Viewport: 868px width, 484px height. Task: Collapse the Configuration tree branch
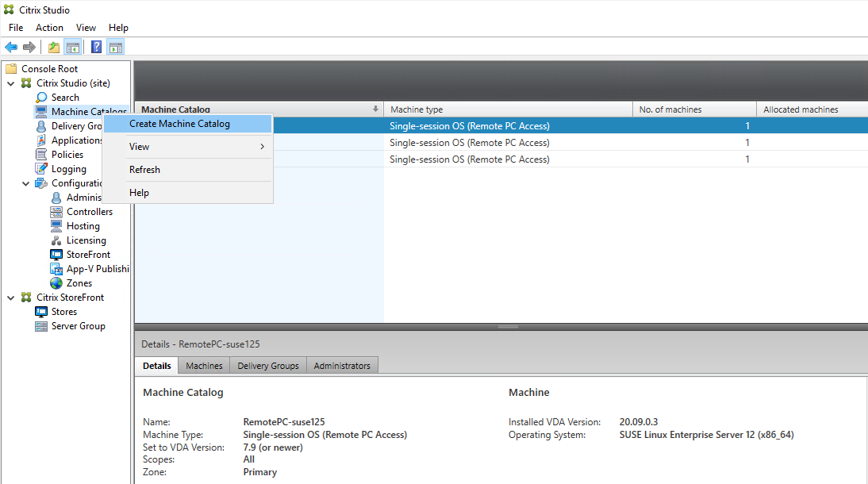click(x=26, y=182)
